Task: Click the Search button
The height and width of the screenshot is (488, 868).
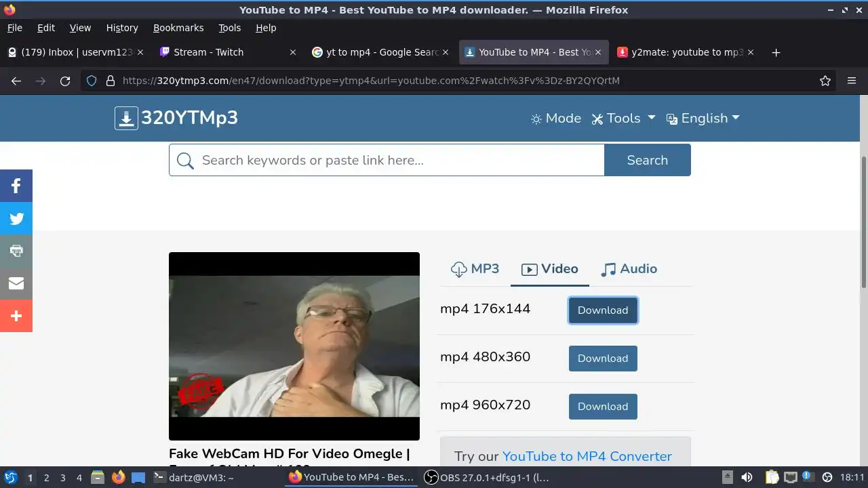Action: [648, 160]
